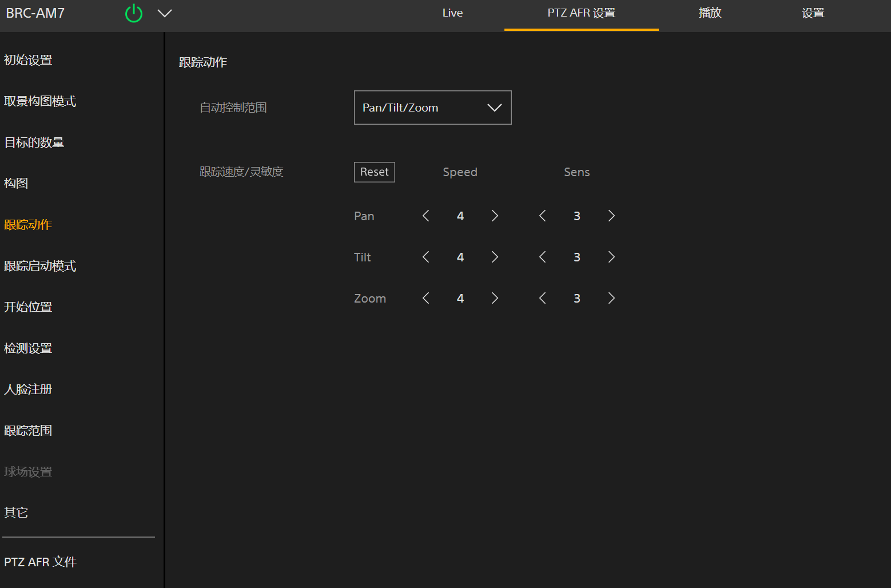Select 跟踪范围 tracking range sidebar item
Screen dimensions: 891x588
point(28,431)
